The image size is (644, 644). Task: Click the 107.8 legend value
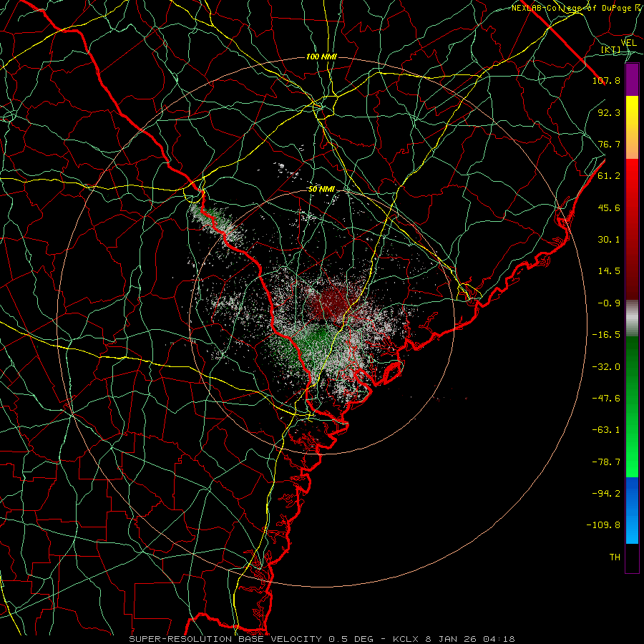click(x=606, y=80)
